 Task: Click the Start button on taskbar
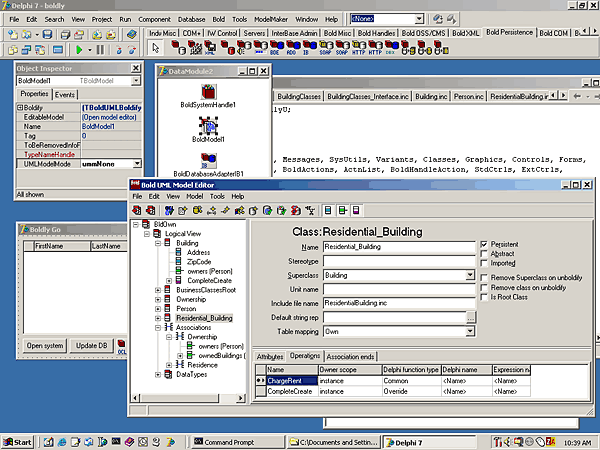18,442
